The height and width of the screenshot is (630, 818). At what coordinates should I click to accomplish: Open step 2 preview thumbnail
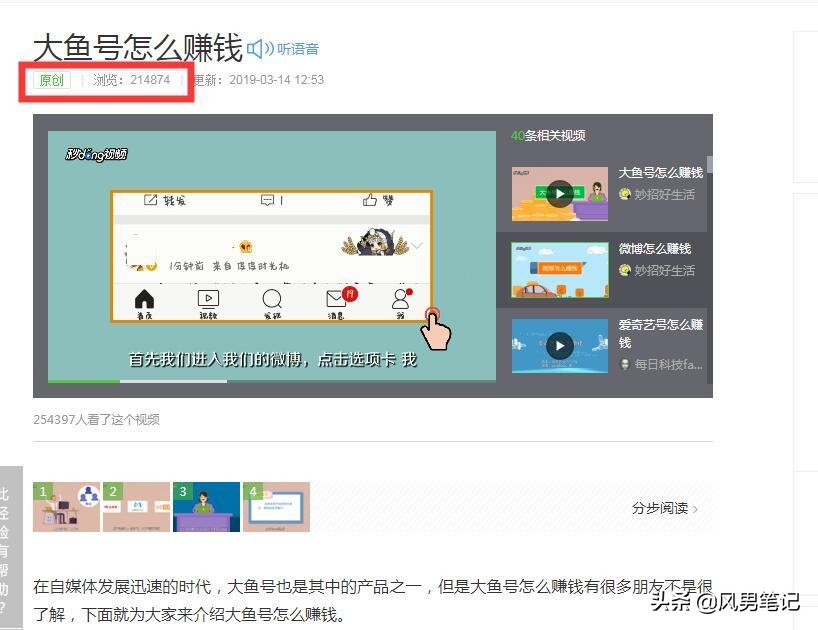136,507
